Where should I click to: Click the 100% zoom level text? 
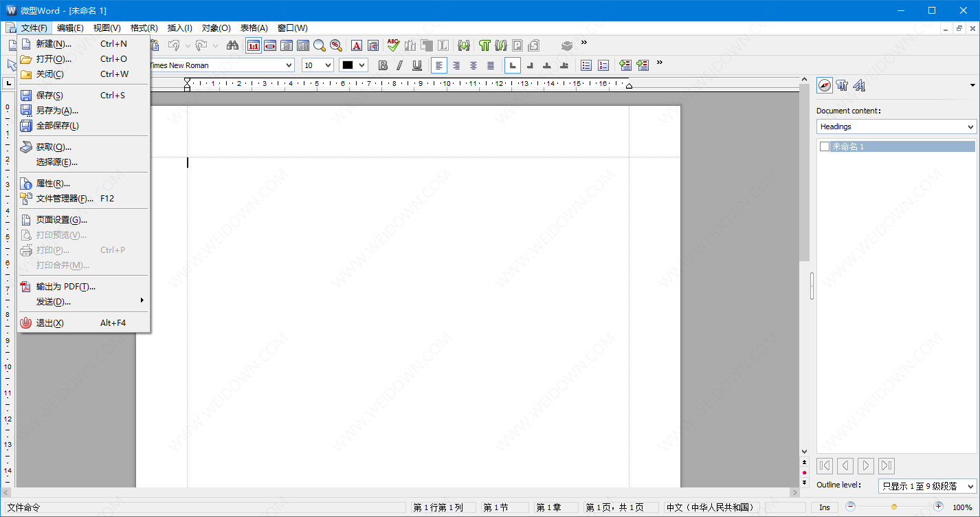(962, 507)
